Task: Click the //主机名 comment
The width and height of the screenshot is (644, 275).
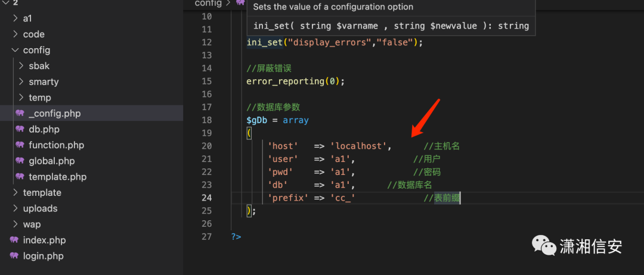Action: [x=442, y=146]
